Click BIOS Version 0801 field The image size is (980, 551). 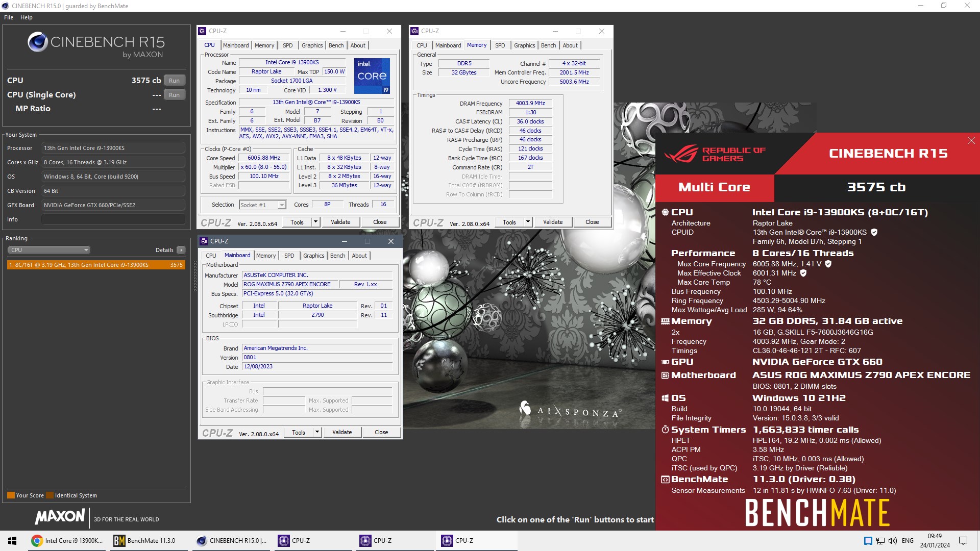[317, 358]
